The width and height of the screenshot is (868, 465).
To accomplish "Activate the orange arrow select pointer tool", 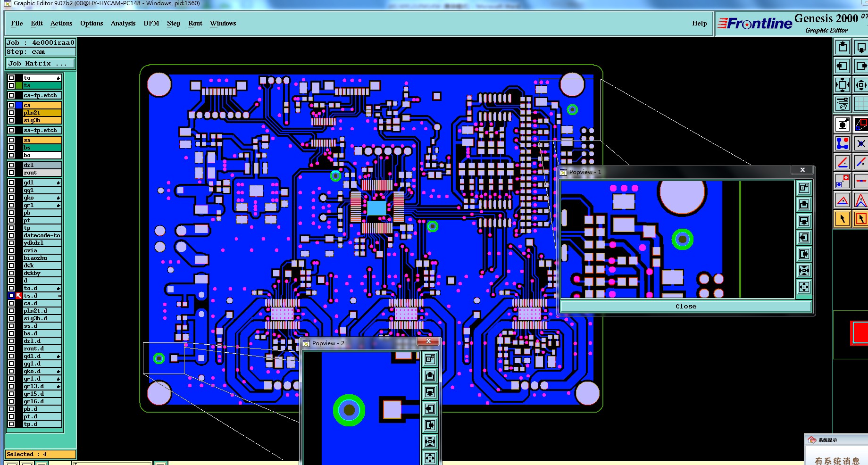I will coord(843,219).
